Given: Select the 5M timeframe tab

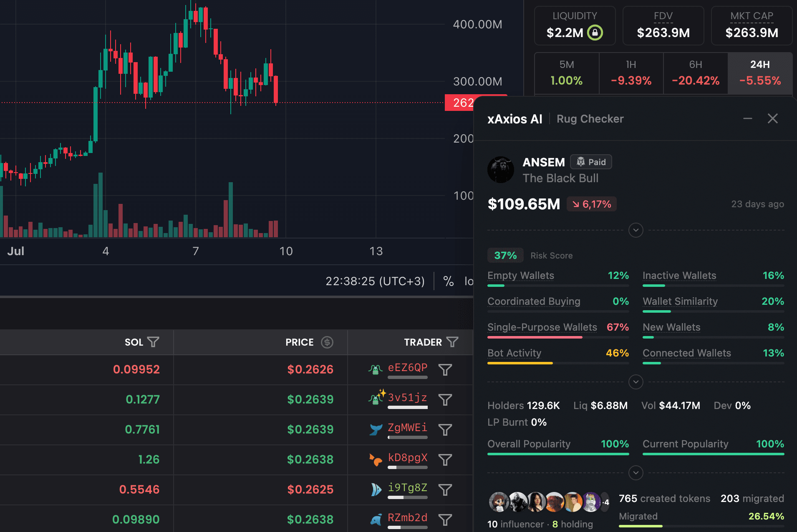Looking at the screenshot, I should (567, 73).
